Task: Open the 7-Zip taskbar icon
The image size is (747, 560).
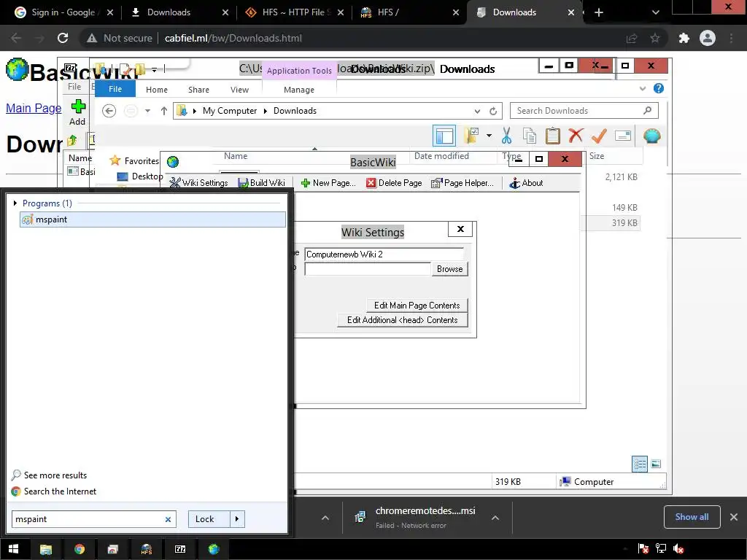Action: [x=180, y=549]
